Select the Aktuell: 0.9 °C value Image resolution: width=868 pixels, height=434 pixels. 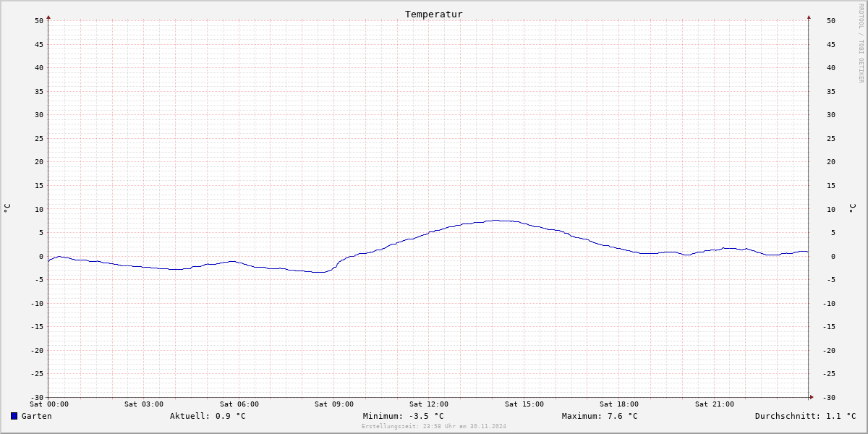(x=208, y=416)
